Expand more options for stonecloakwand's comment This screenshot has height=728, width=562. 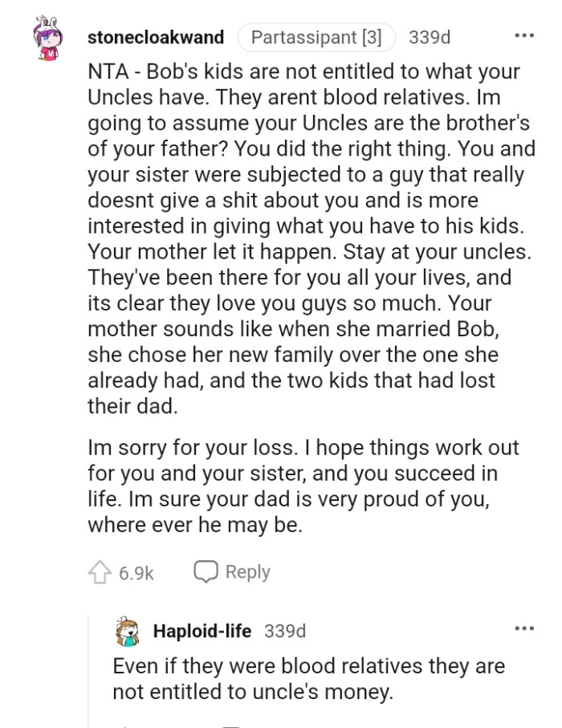pos(525,34)
